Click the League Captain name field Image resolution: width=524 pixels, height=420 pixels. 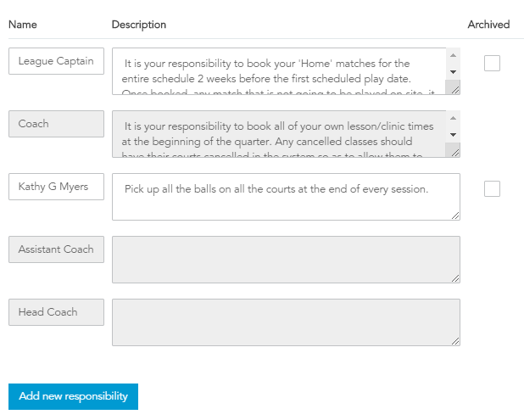[56, 61]
